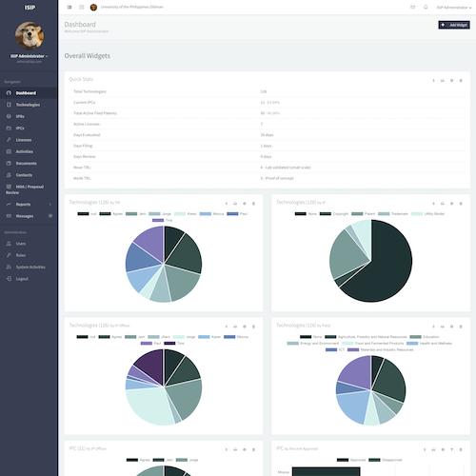Delete the Technologies by IP Officer widget
The height and width of the screenshot is (476, 476).
tap(253, 327)
